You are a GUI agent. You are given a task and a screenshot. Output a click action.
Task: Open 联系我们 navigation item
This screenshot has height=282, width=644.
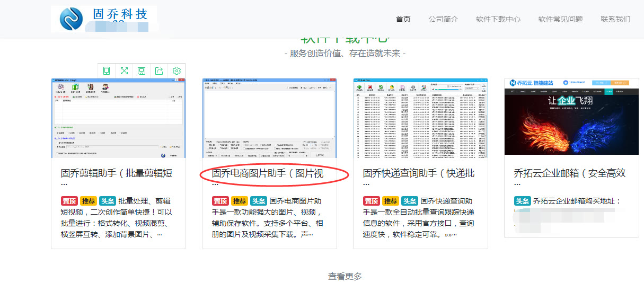coord(615,19)
